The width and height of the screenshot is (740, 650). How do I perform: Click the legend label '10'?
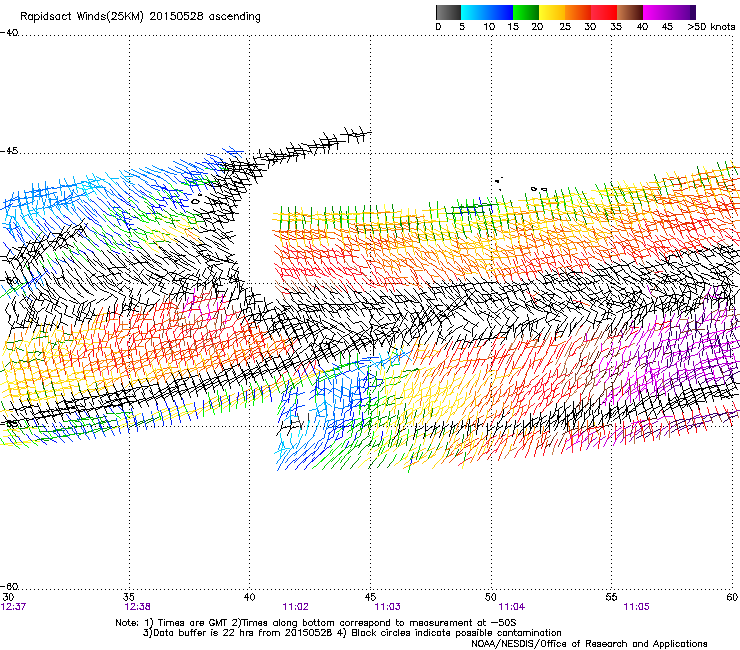click(489, 27)
